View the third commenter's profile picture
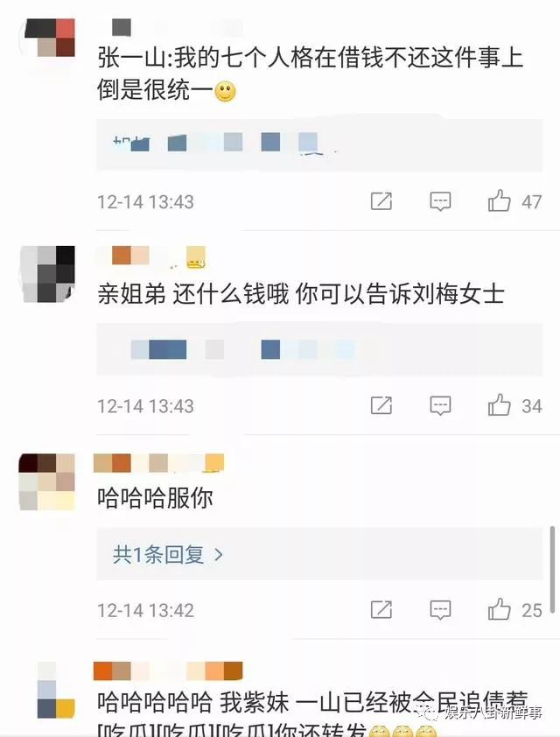560x737 pixels. tap(47, 482)
